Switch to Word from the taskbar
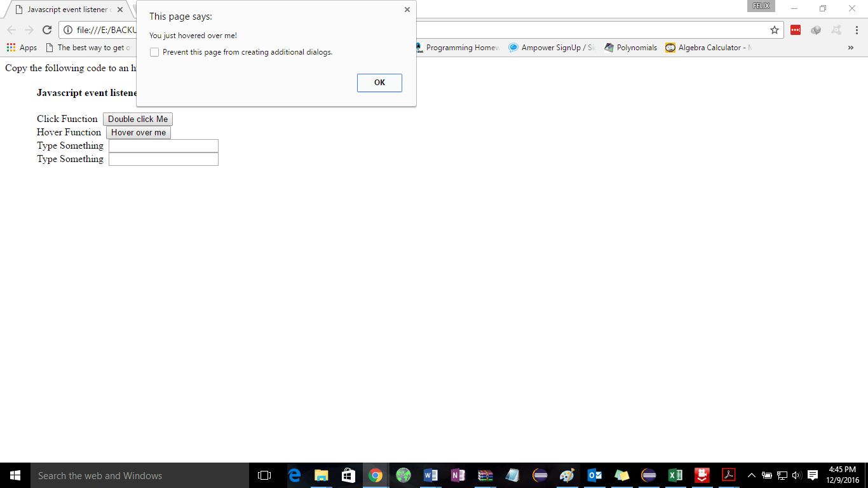868x488 pixels. coord(430,475)
